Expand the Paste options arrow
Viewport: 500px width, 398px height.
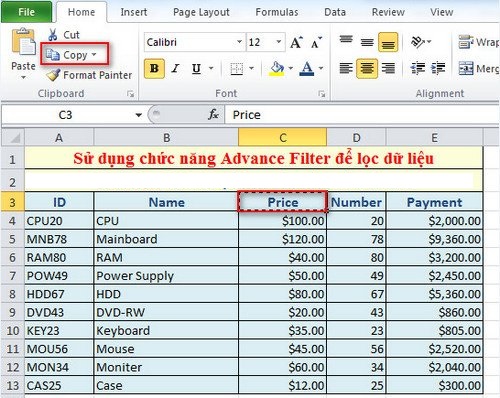pos(23,77)
